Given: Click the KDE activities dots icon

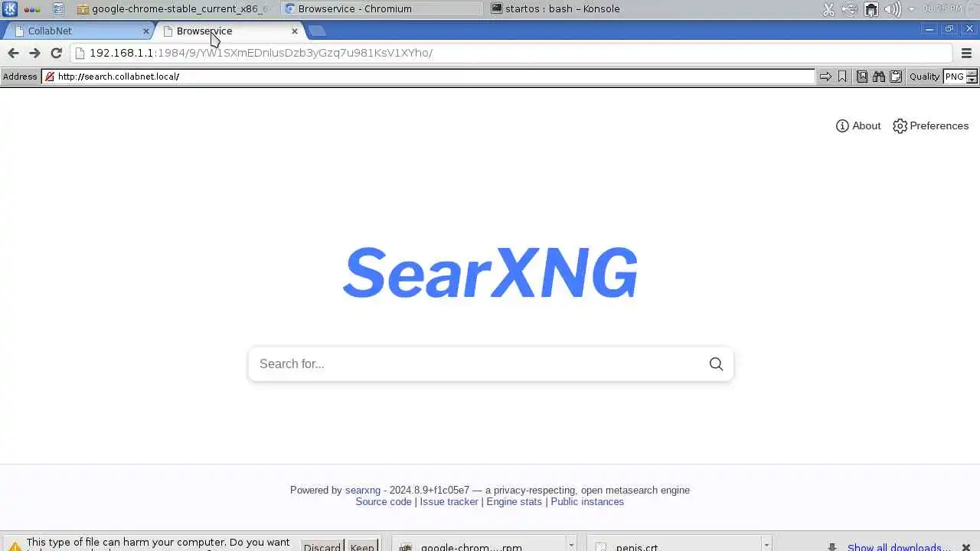Looking at the screenshot, I should pyautogui.click(x=32, y=9).
